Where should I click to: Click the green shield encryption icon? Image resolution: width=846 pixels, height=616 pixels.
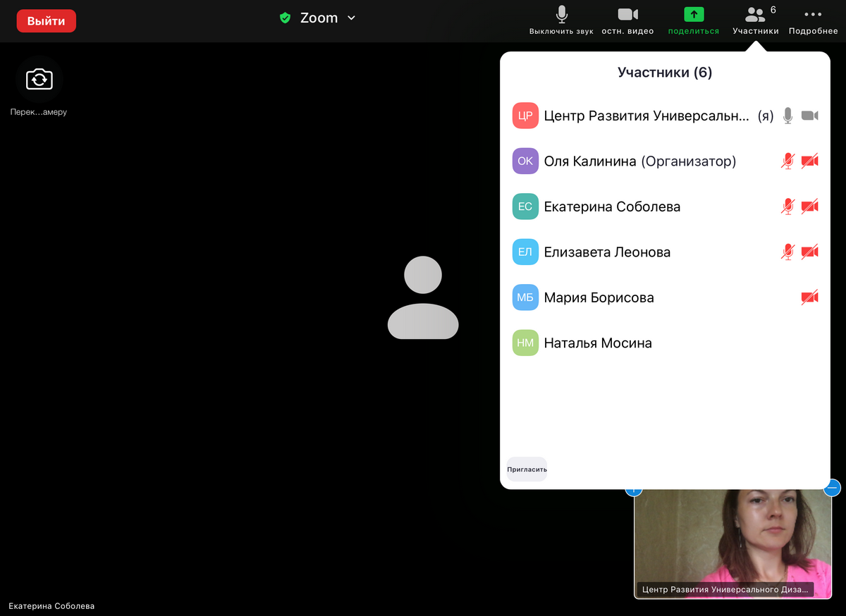point(285,18)
